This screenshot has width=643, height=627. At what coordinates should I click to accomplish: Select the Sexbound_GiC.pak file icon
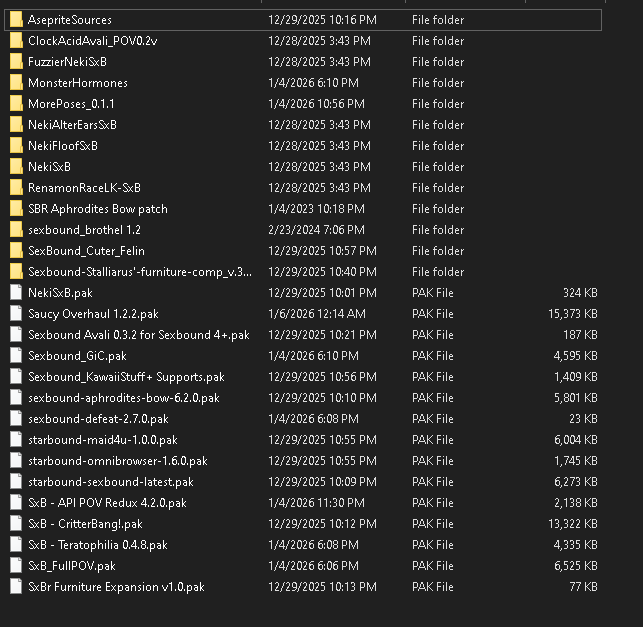pos(16,356)
